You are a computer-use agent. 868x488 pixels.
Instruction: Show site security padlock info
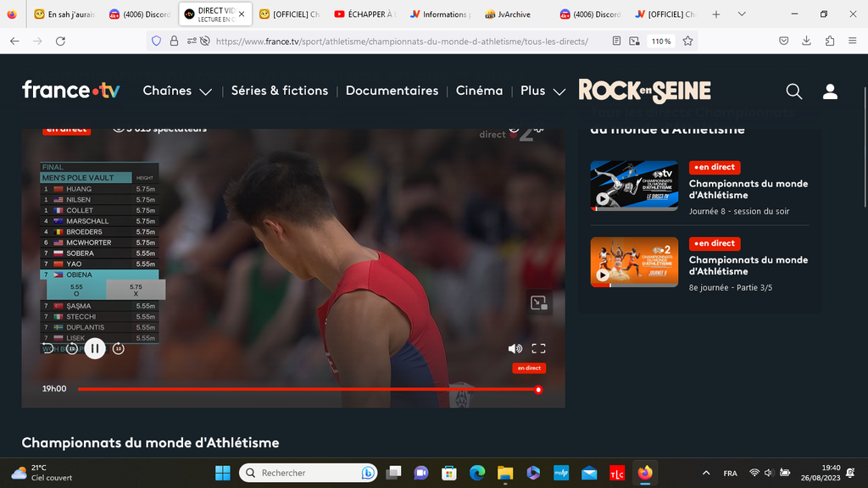click(x=174, y=41)
